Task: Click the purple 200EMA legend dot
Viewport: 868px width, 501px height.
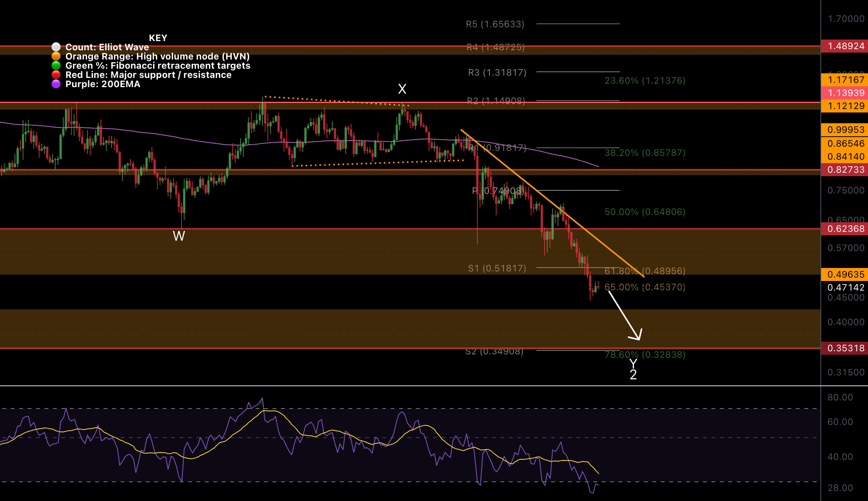Action: point(56,84)
